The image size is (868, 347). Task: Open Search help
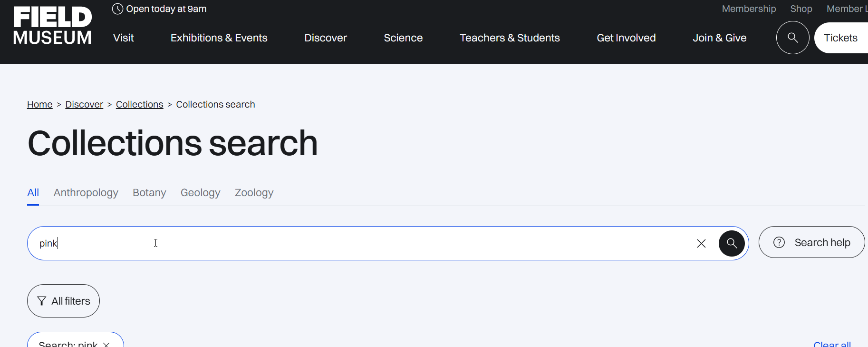811,242
